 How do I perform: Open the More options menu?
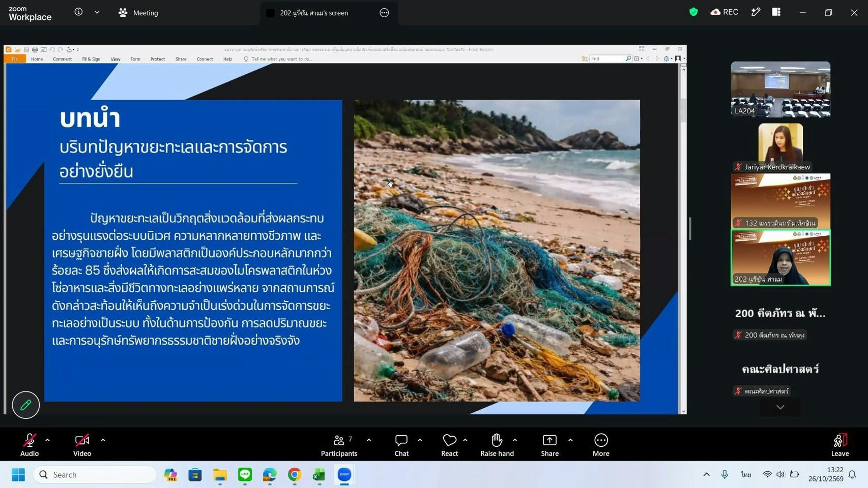click(601, 444)
